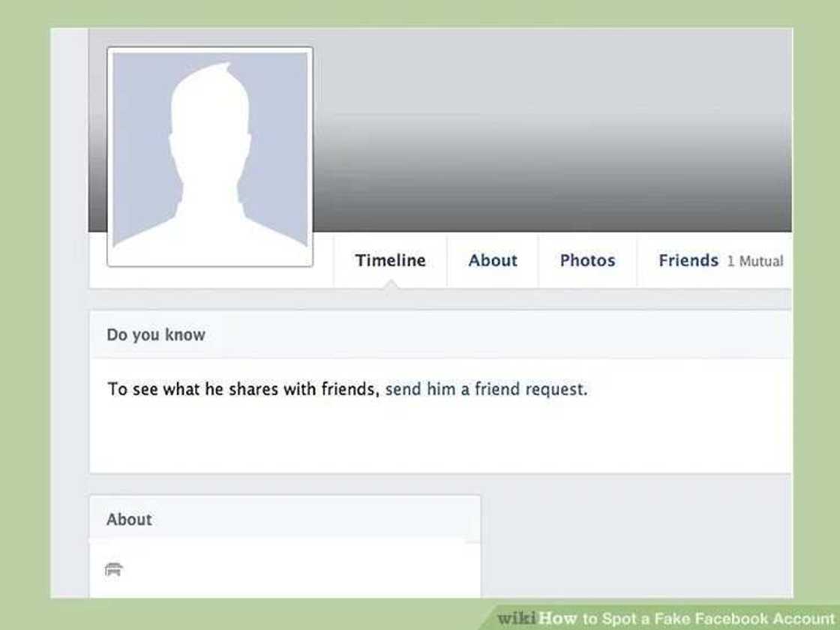Image resolution: width=840 pixels, height=630 pixels.
Task: Click the workplace icon in About card
Action: tap(113, 569)
